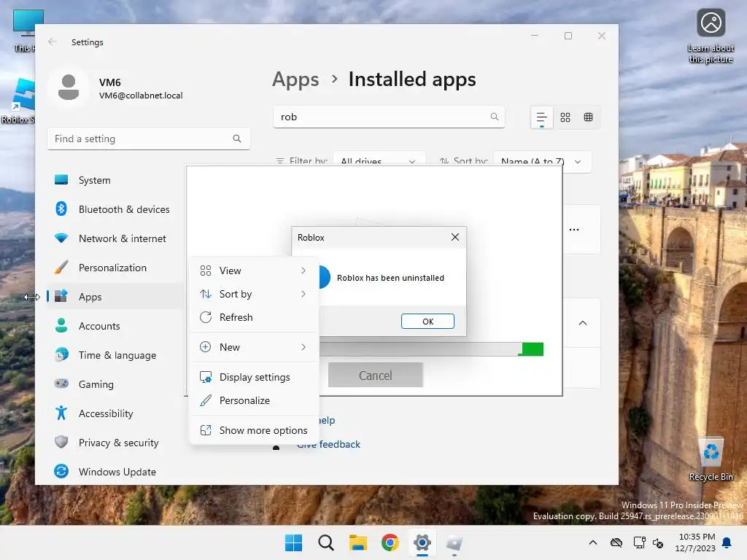This screenshot has width=747, height=560.
Task: Close the Roblox uninstalled dialog
Action: tap(455, 237)
